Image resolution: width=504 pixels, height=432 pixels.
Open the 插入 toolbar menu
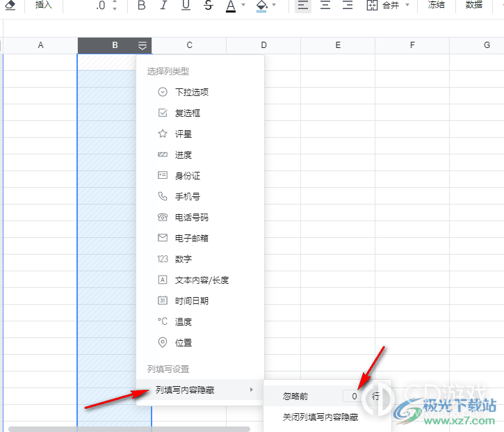pyautogui.click(x=44, y=6)
